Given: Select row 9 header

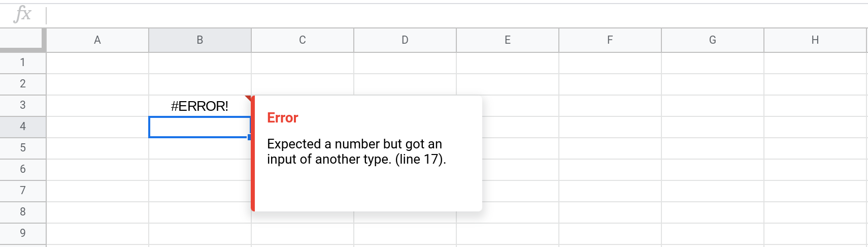Looking at the screenshot, I should point(23,233).
